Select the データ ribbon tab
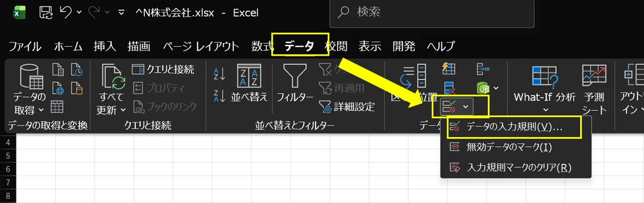Viewport: 644px width, 203px height. pyautogui.click(x=299, y=46)
